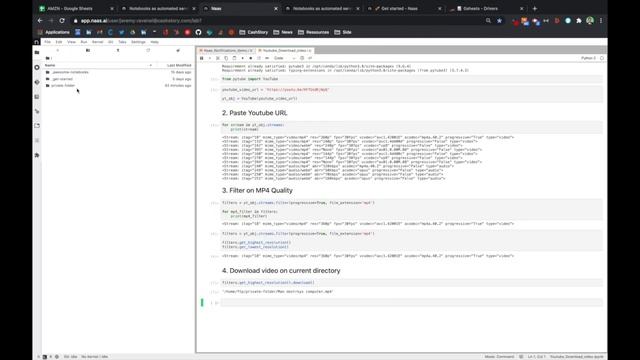Screen dimensions: 640x360
Task: Open the Tabs menu
Action: click(122, 42)
